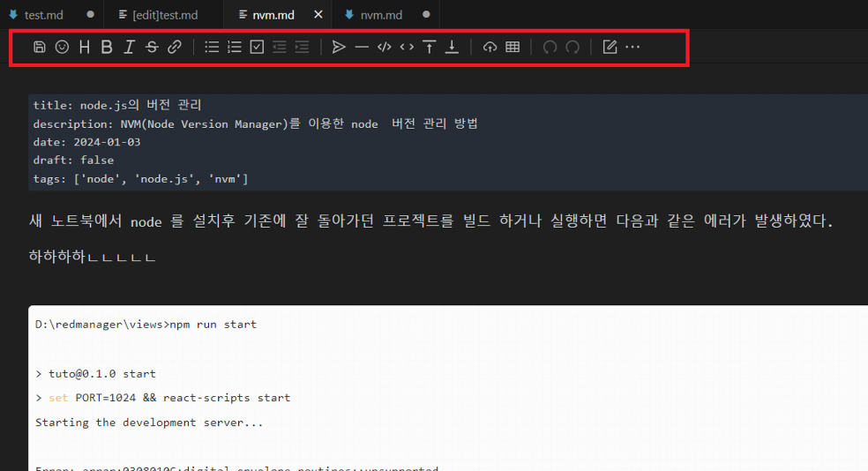
Task: Insert a task checkbox list
Action: point(257,48)
